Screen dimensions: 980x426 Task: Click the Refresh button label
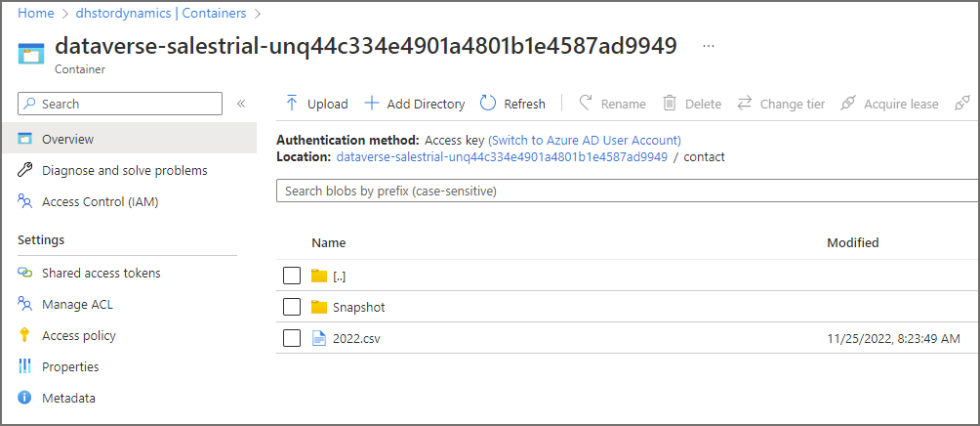[525, 104]
